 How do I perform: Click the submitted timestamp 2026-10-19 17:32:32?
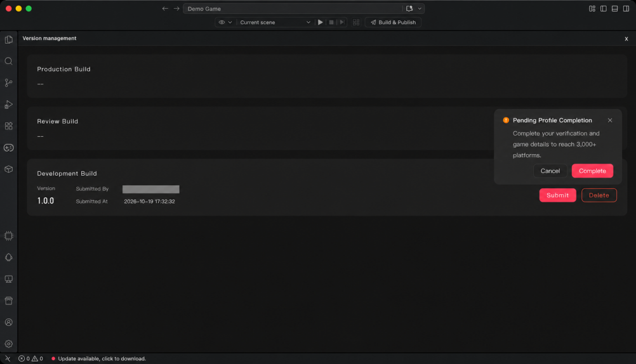click(149, 202)
